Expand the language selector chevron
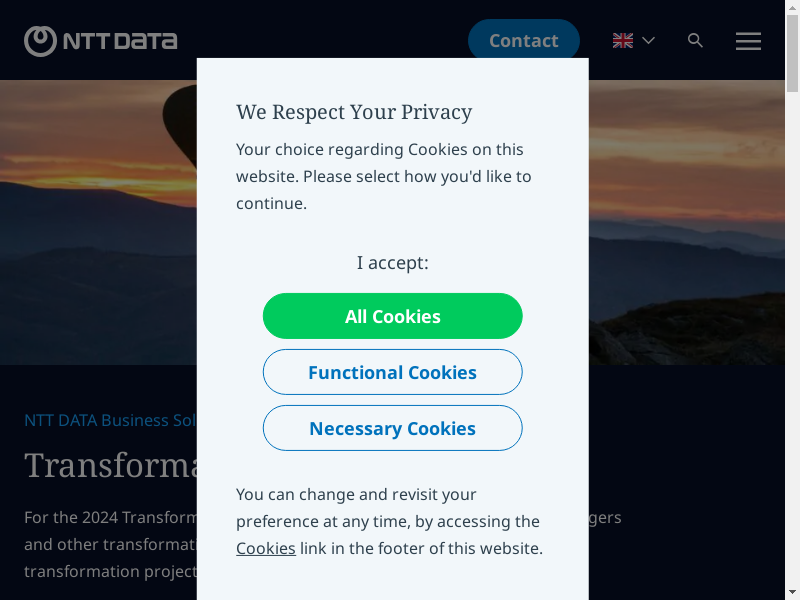This screenshot has width=800, height=600. [x=648, y=41]
